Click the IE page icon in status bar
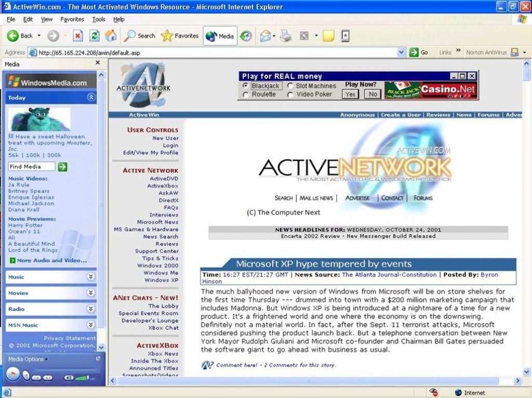This screenshot has height=398, width=532. (7, 393)
